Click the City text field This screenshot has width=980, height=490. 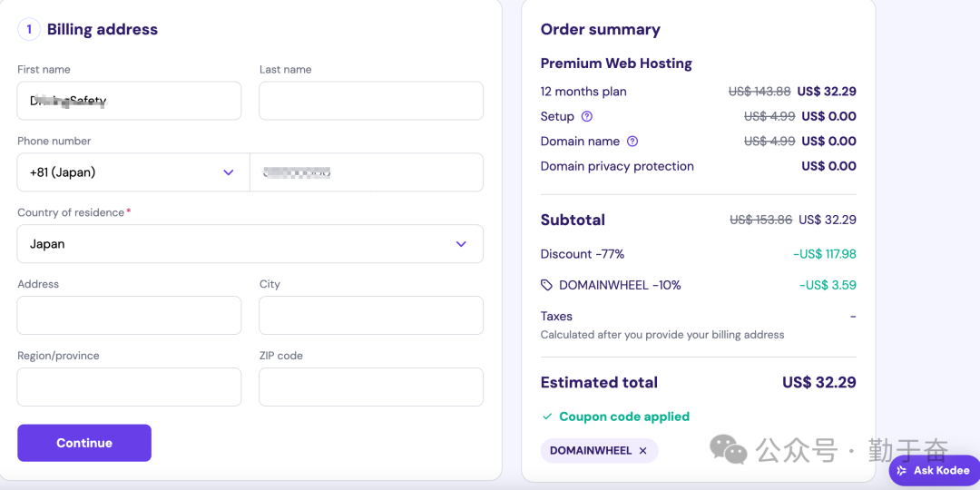[370, 316]
